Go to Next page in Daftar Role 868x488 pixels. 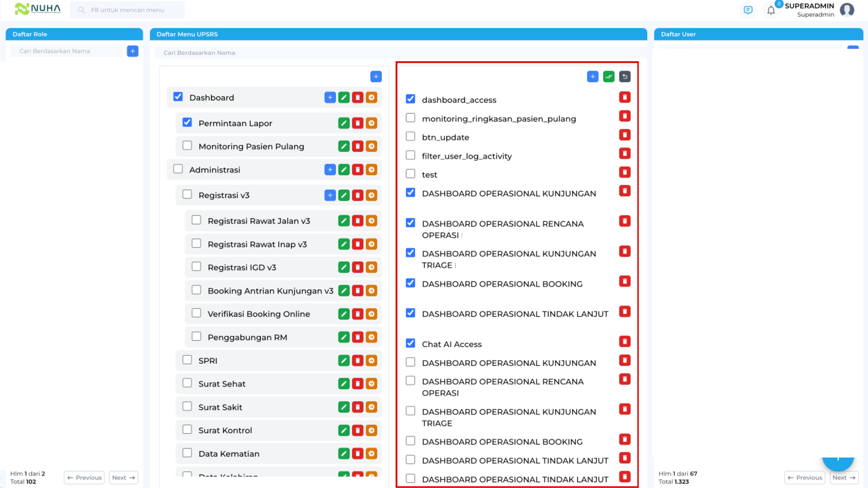(x=124, y=478)
